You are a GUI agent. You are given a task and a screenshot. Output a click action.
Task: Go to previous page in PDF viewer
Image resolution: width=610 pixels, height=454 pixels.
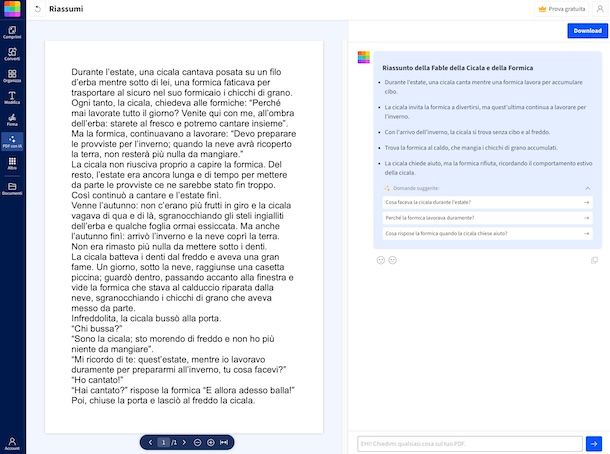(150, 442)
